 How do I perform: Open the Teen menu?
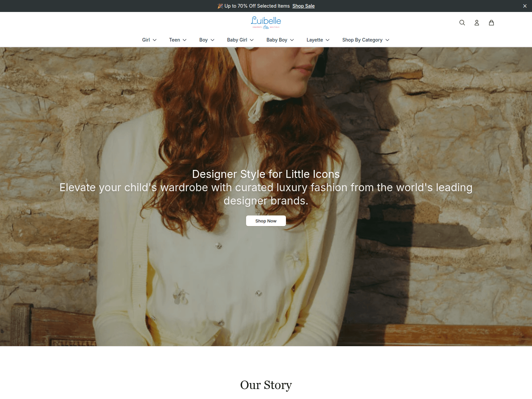click(x=178, y=40)
